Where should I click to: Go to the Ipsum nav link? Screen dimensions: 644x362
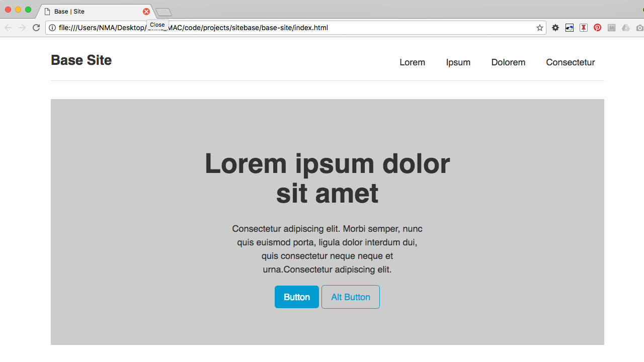tap(458, 62)
